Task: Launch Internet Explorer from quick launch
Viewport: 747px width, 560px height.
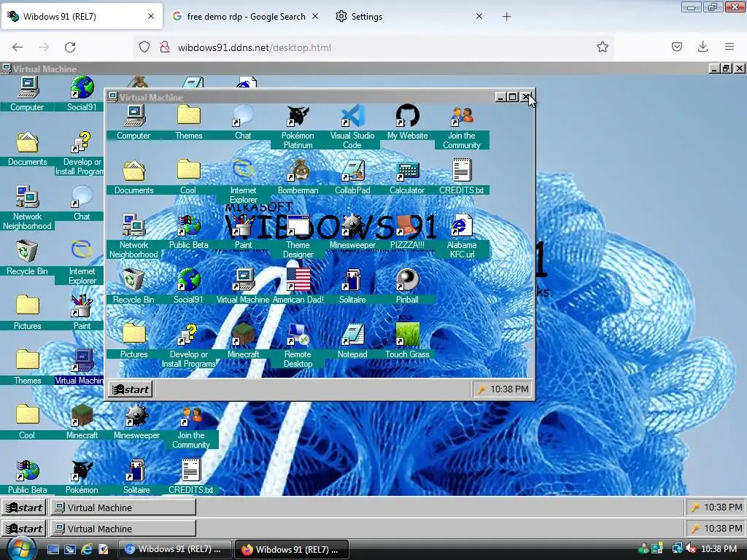Action: 87,550
